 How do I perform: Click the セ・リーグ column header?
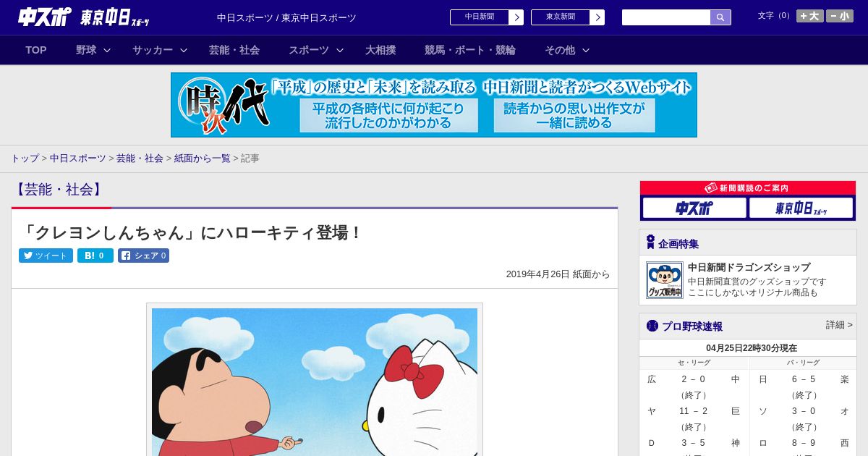pos(694,363)
